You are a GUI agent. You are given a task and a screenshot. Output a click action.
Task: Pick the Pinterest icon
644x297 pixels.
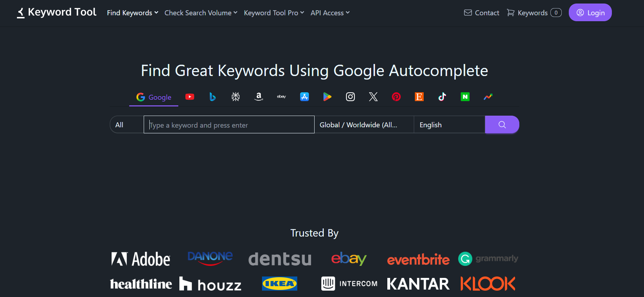(x=396, y=97)
